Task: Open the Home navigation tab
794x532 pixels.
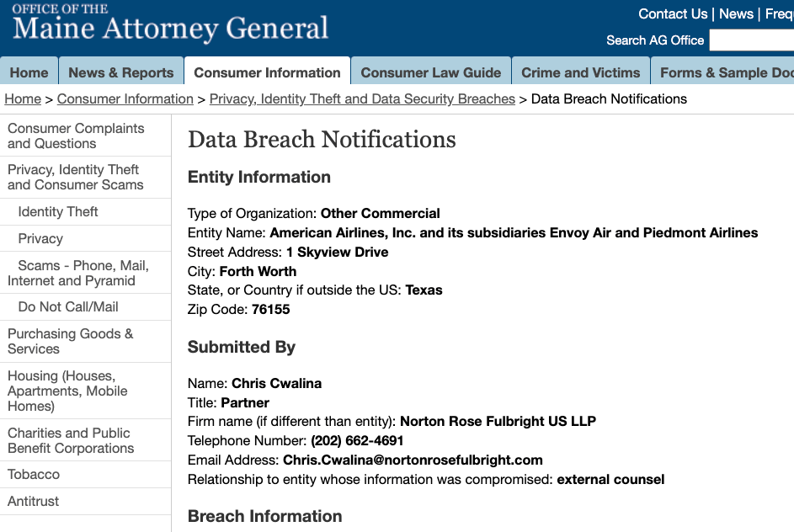Action: coord(29,72)
